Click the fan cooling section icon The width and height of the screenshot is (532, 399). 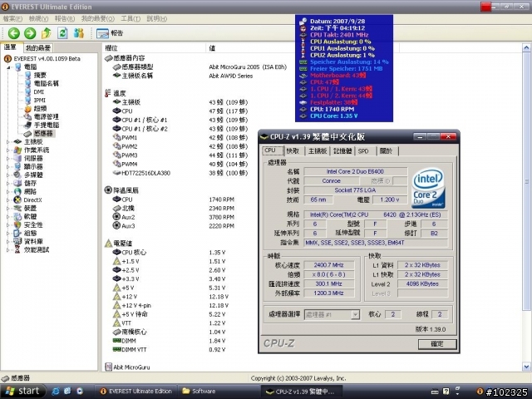108,190
